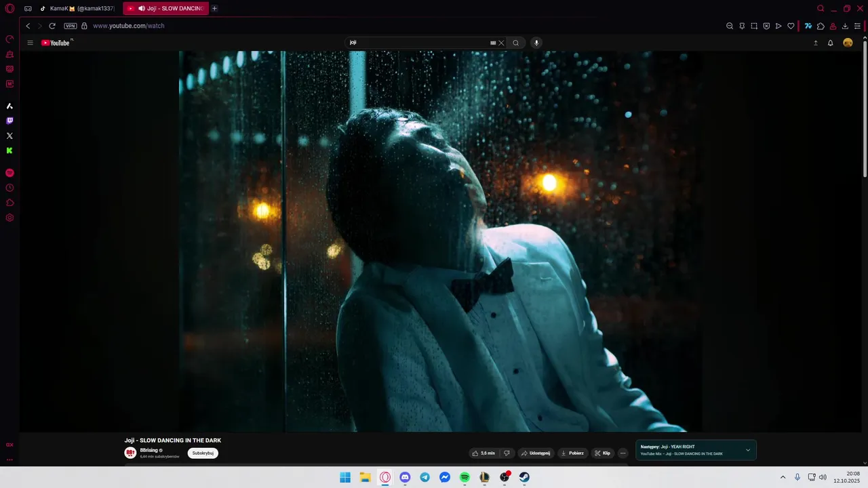Go to YouTube home via logo
The image size is (868, 488).
56,43
